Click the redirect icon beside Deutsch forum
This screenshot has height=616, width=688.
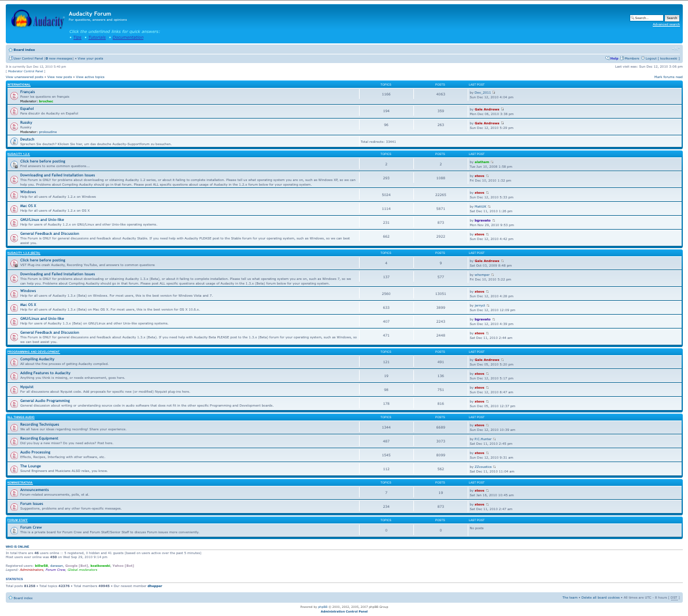[14, 141]
